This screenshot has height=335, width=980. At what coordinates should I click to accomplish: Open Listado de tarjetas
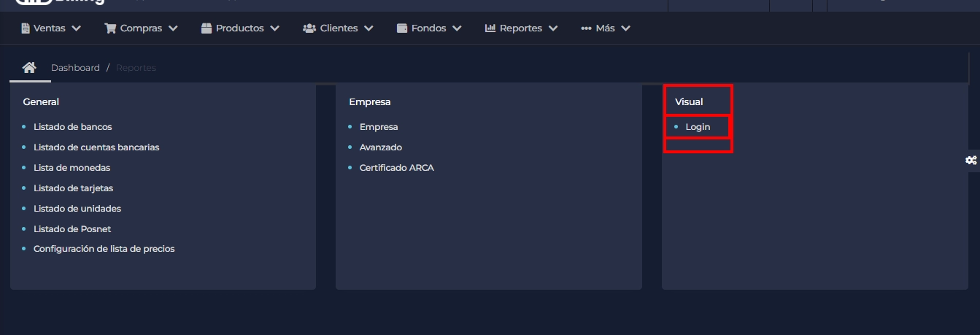74,188
